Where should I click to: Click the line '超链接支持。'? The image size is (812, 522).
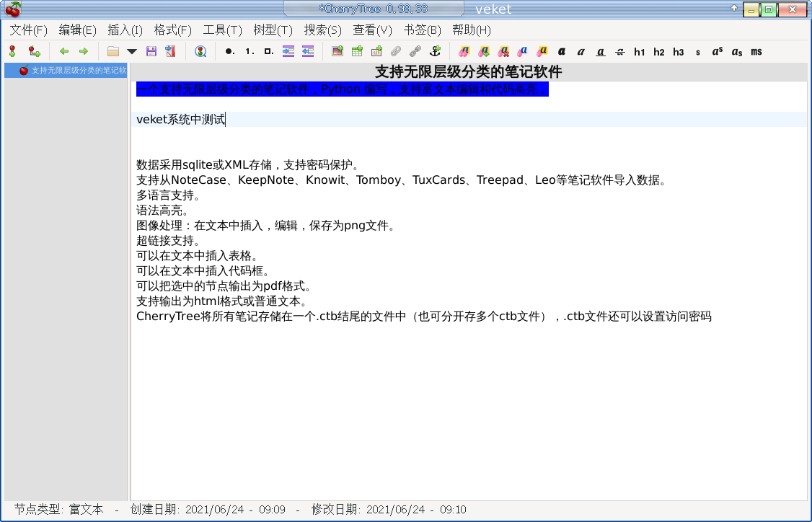click(168, 241)
